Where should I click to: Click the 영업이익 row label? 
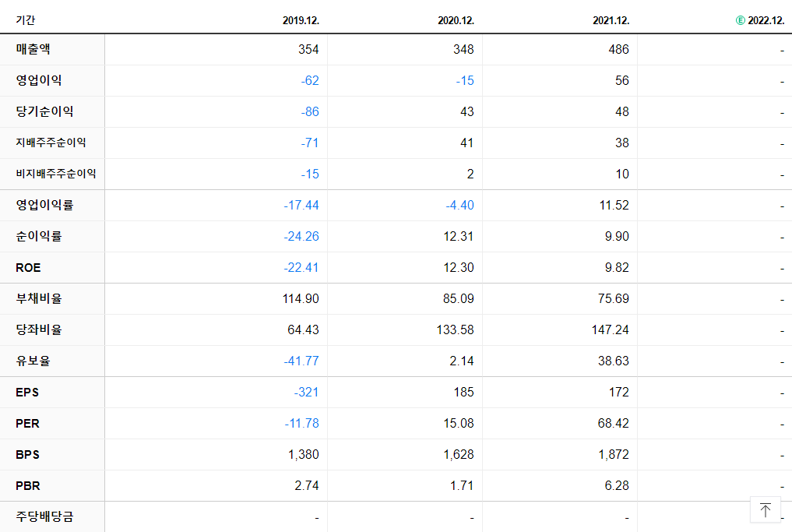(39, 80)
